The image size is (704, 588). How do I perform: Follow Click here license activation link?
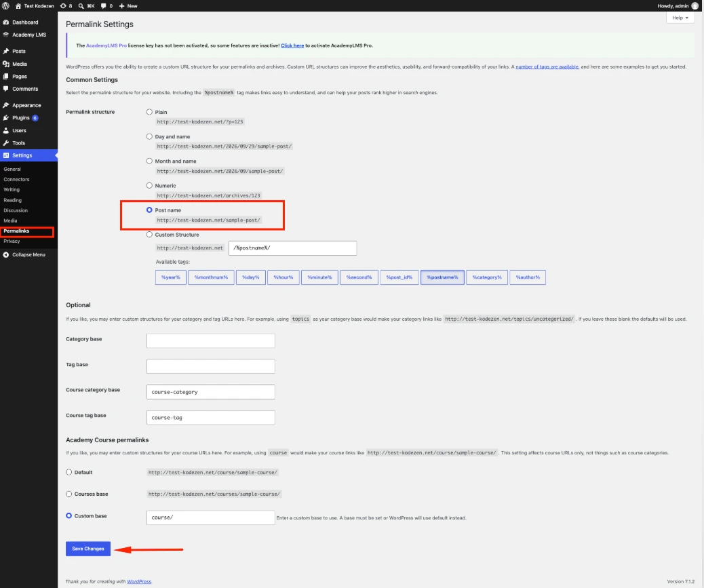point(292,46)
